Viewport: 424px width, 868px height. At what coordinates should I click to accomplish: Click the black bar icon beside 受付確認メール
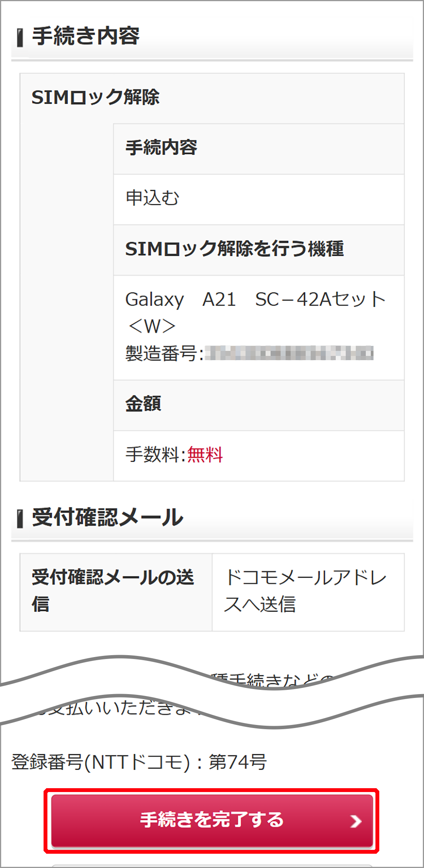[19, 519]
